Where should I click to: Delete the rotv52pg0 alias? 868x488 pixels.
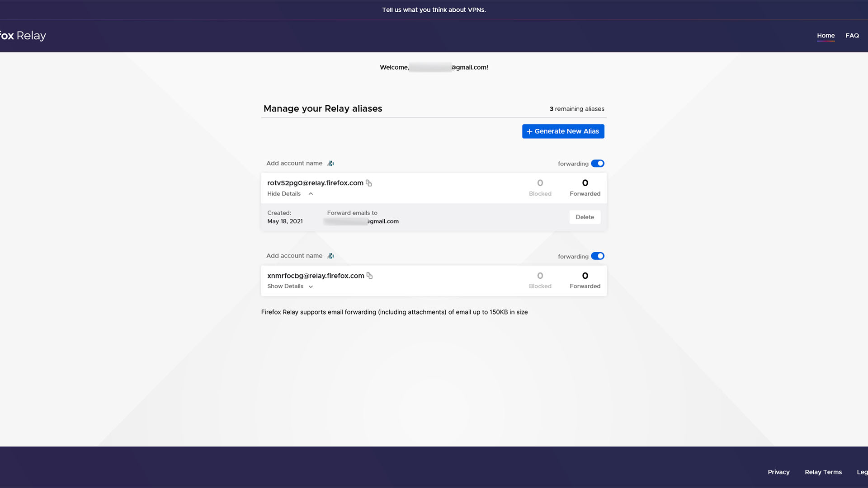coord(585,217)
